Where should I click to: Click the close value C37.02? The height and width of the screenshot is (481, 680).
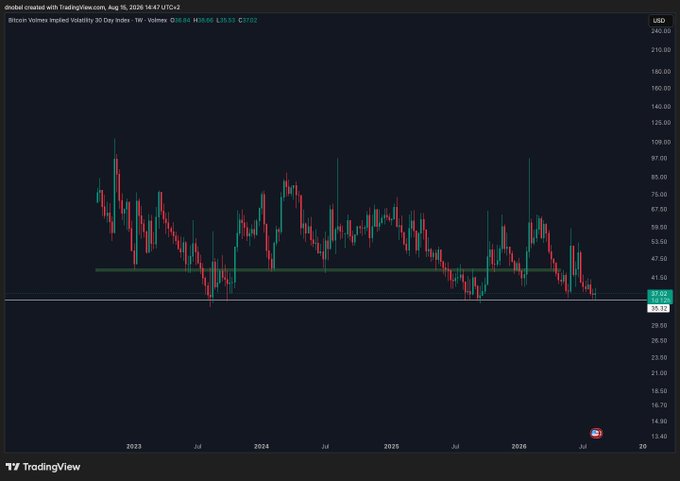[248, 20]
